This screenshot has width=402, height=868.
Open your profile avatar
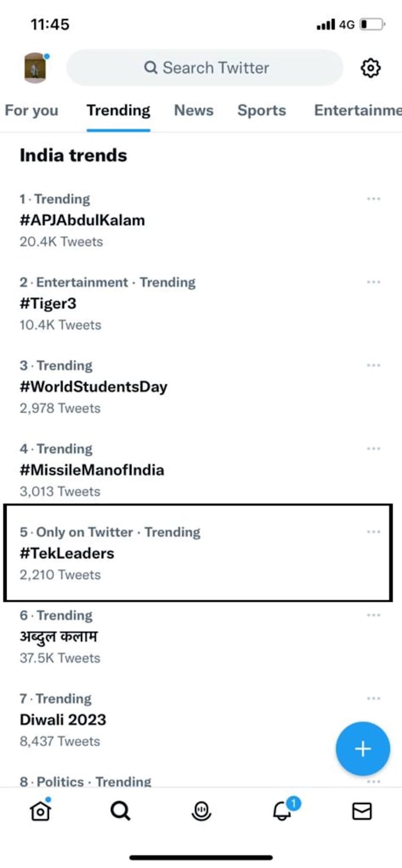(x=34, y=67)
